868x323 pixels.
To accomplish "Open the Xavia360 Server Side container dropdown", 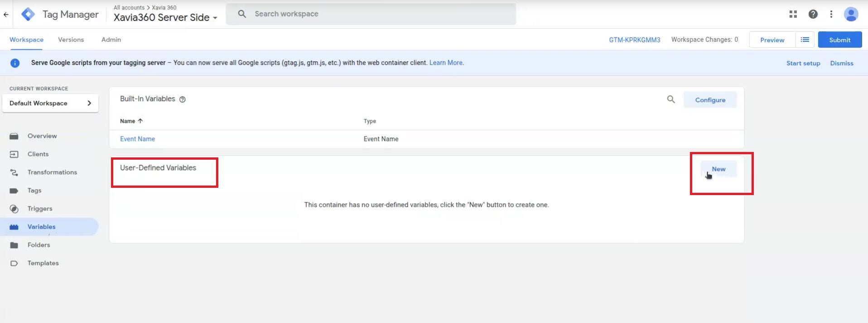I will pos(165,18).
